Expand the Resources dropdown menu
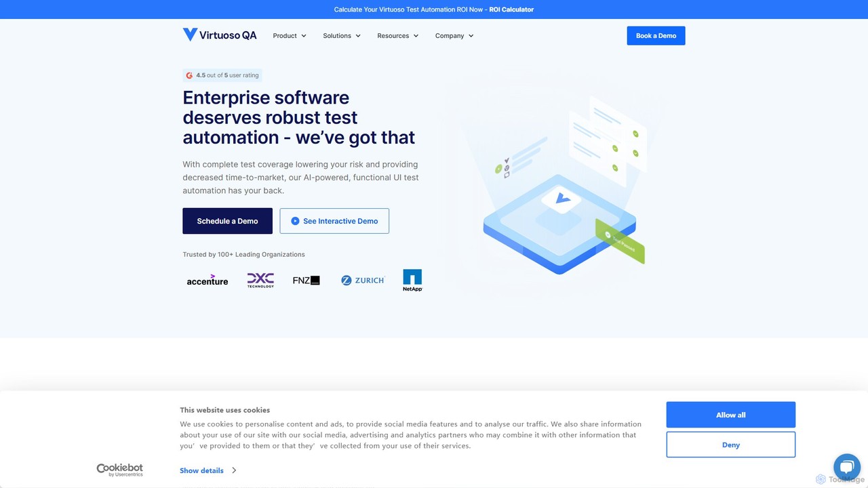 (398, 36)
